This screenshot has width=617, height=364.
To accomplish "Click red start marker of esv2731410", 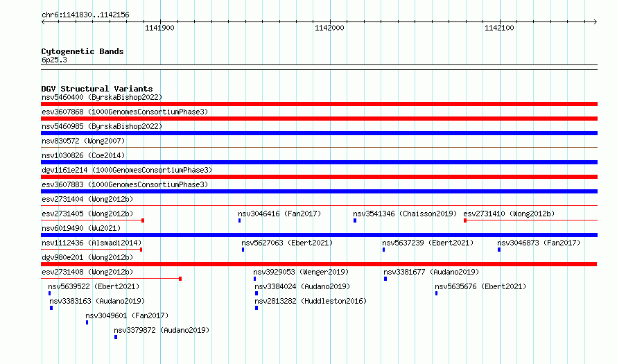I will (x=465, y=220).
